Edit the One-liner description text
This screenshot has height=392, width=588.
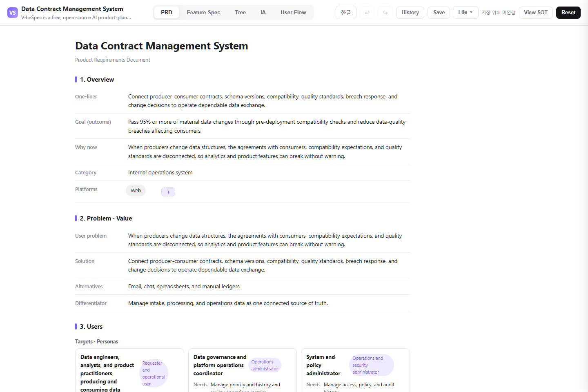263,101
